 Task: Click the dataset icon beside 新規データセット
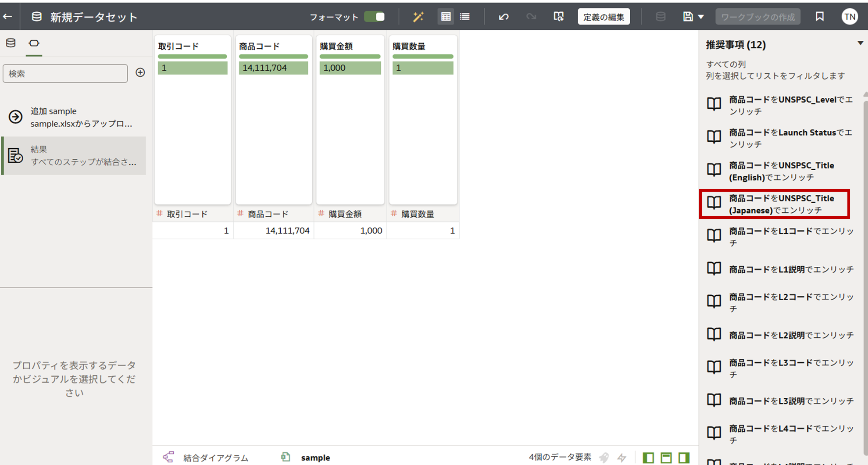37,17
